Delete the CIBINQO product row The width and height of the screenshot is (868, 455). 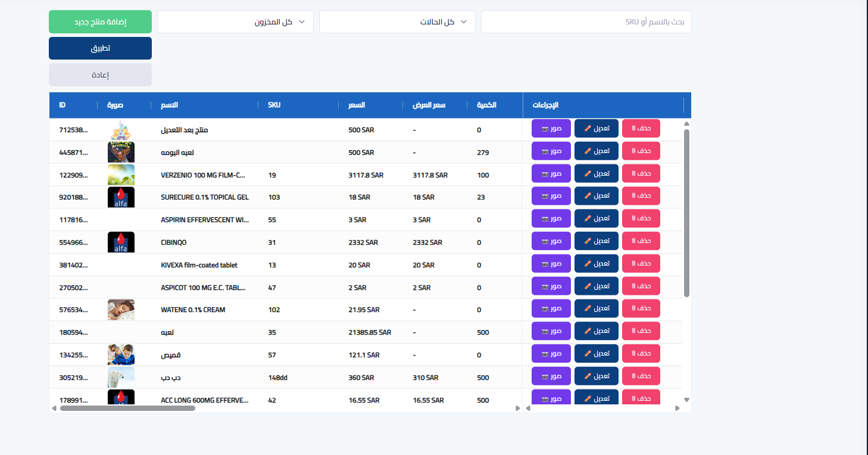[x=641, y=241]
